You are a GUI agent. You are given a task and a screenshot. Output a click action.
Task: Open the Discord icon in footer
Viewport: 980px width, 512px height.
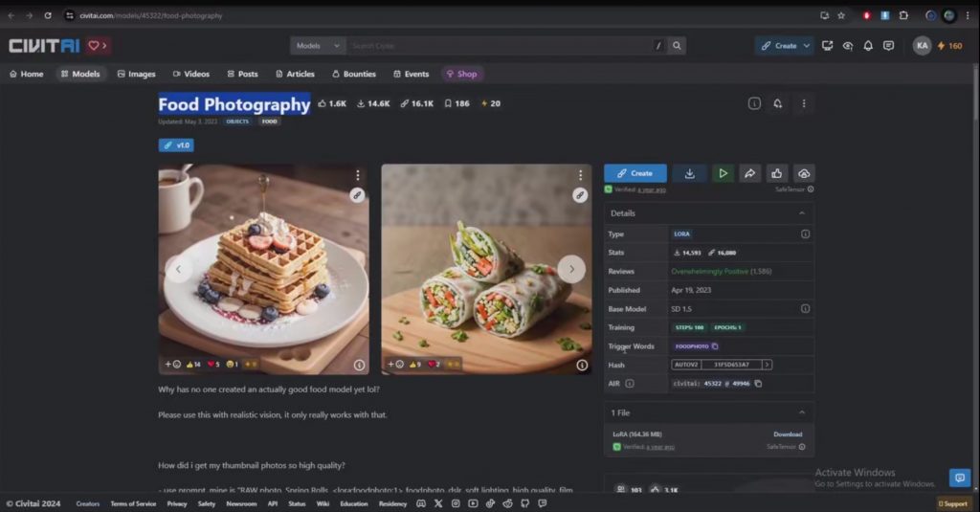coord(421,504)
